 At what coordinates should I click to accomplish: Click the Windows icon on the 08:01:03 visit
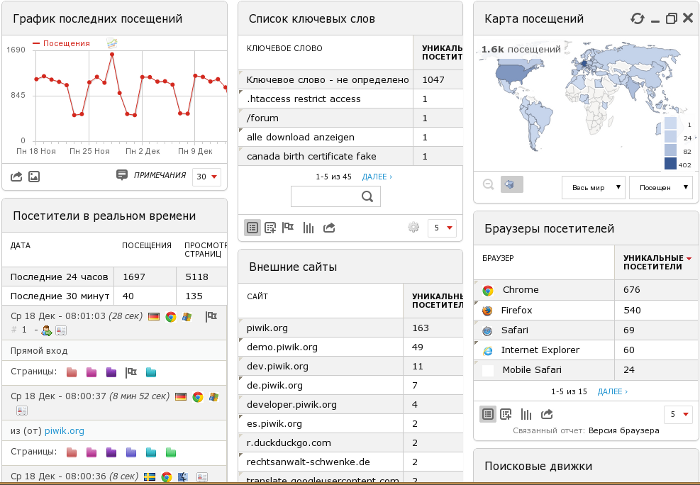click(187, 317)
